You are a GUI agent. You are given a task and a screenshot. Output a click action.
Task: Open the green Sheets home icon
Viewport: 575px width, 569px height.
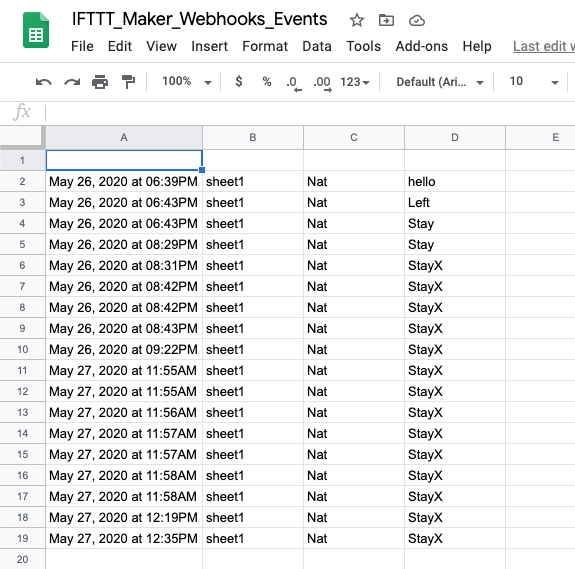(36, 30)
